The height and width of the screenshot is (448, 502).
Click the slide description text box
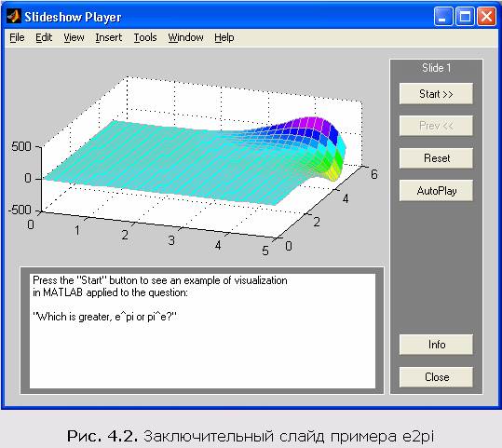coord(202,331)
